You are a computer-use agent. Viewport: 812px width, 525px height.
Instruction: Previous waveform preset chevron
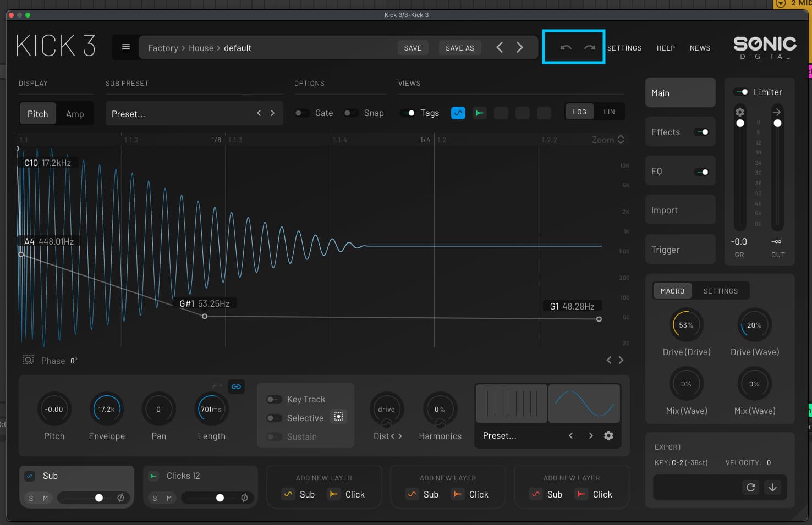click(x=571, y=435)
